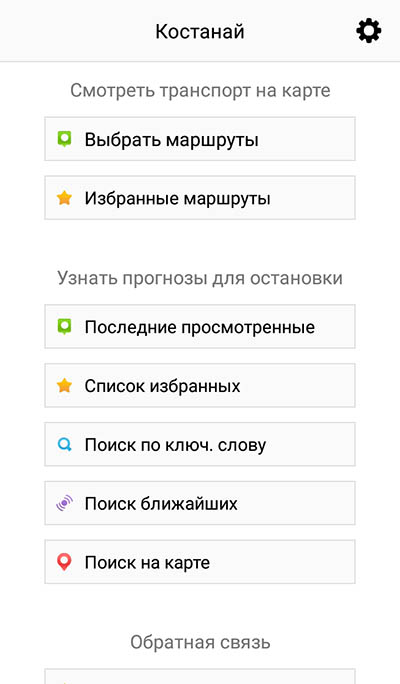Click green marker icon beside Последние просмотренные
The width and height of the screenshot is (400, 684).
point(65,327)
